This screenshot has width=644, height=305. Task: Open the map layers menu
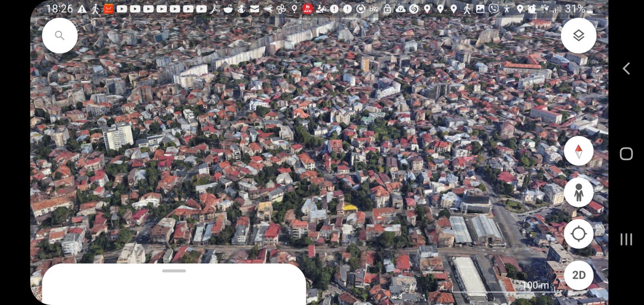pyautogui.click(x=578, y=36)
